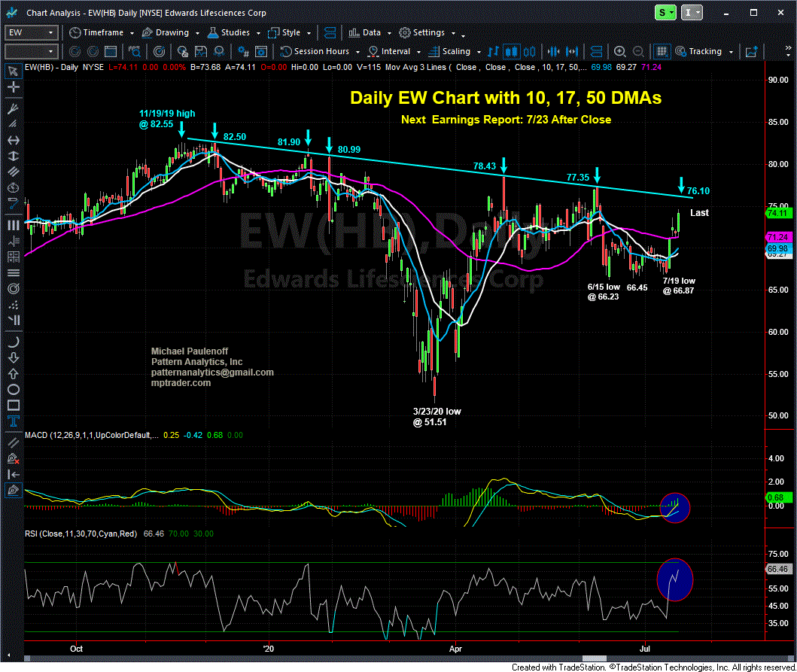This screenshot has height=672, width=797.
Task: Switch chart to solid candlestick style
Action: (511, 51)
